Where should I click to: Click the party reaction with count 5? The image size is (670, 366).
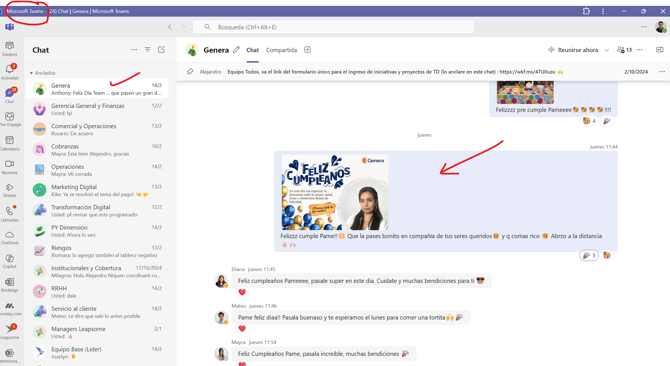pos(589,255)
